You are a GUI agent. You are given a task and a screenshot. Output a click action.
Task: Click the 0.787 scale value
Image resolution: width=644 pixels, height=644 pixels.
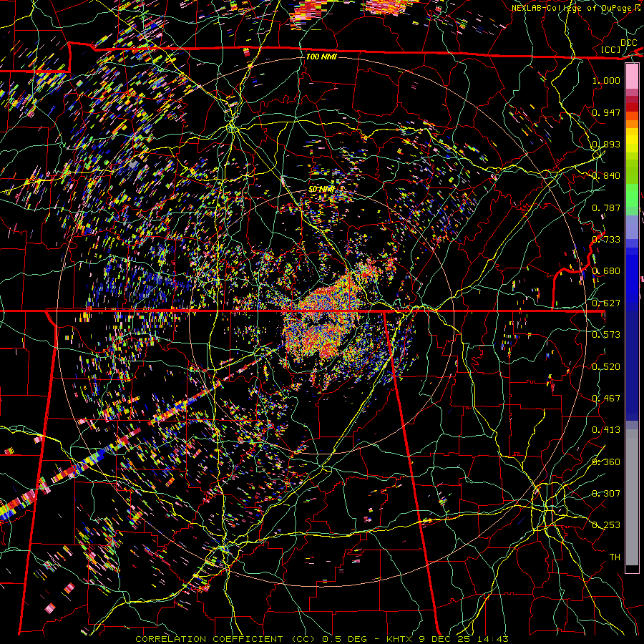pyautogui.click(x=606, y=208)
